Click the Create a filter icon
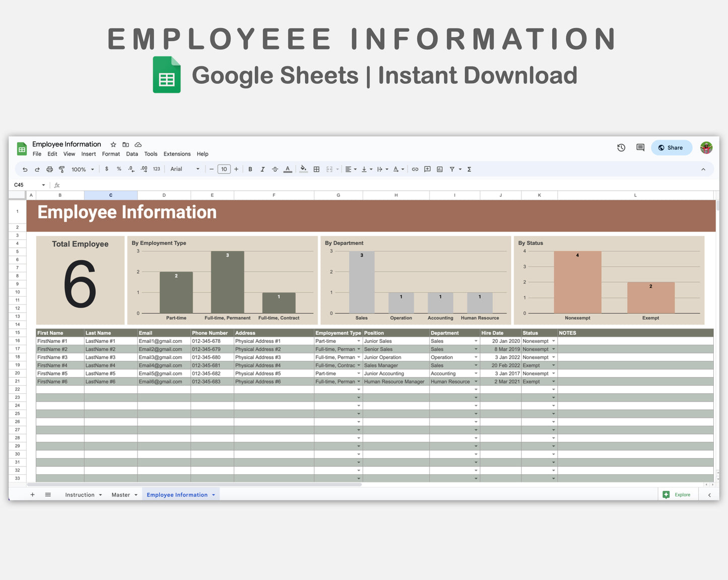 (452, 169)
